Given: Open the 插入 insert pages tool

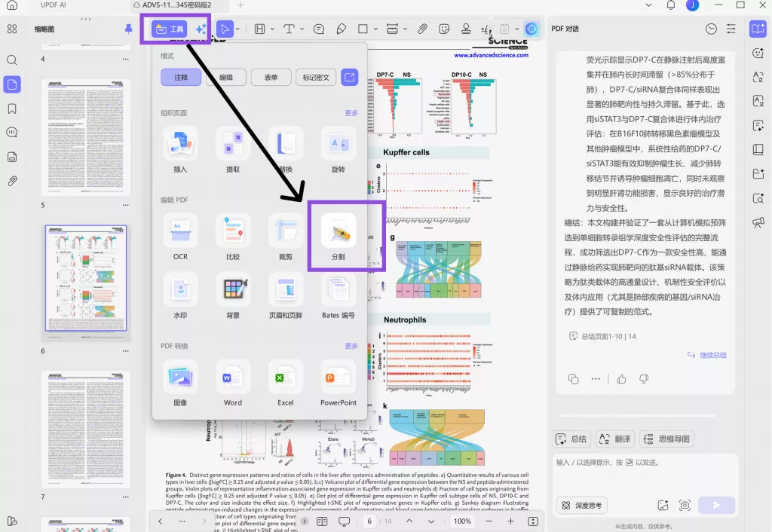Looking at the screenshot, I should click(x=180, y=150).
